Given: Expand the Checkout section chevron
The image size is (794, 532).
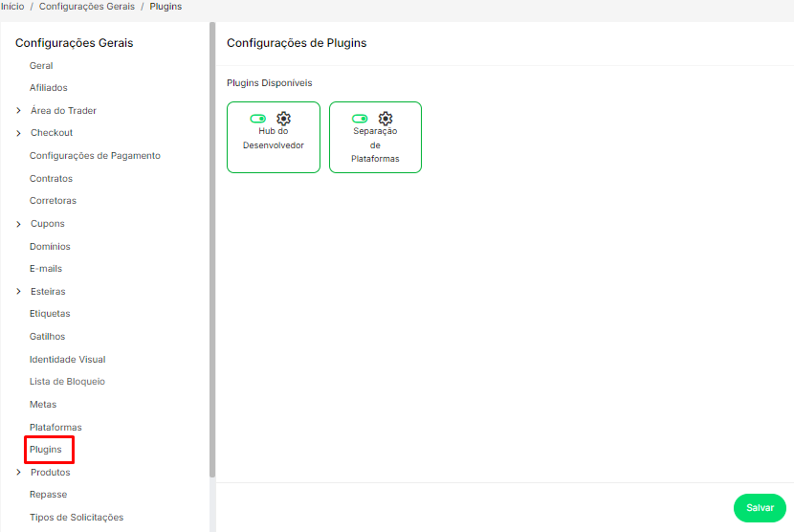Looking at the screenshot, I should click(19, 133).
